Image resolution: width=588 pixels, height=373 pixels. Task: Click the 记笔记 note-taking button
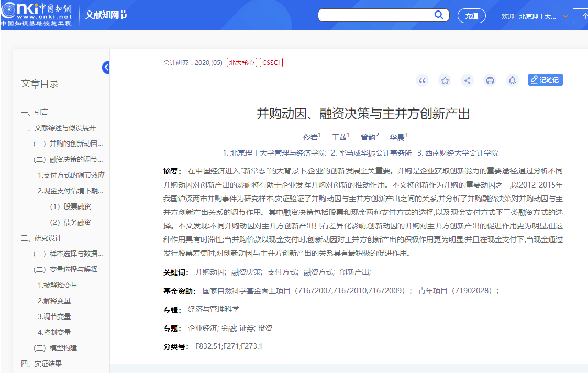(545, 80)
